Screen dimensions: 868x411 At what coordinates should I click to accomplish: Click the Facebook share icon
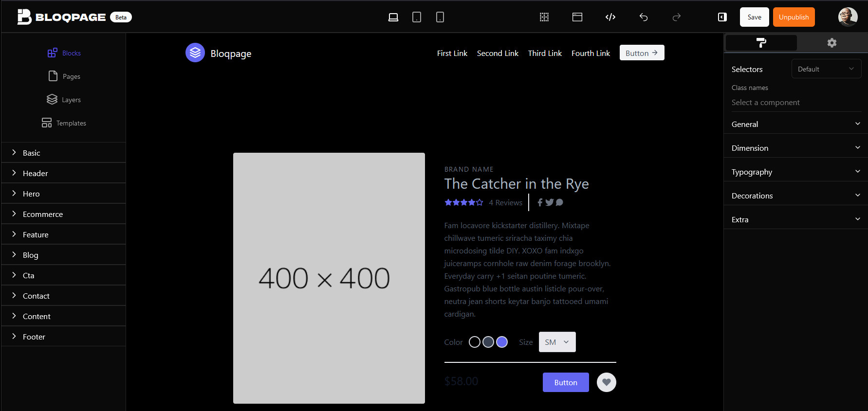540,202
